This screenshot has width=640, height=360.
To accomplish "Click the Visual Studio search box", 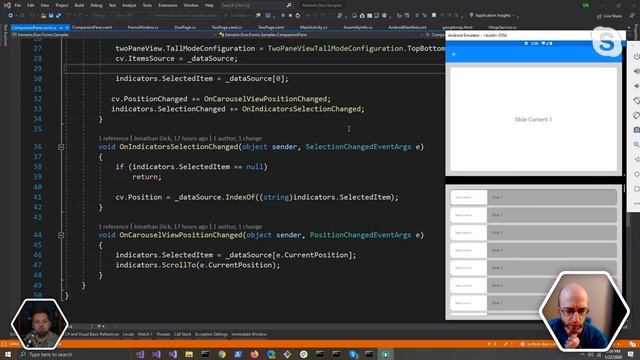I will coord(256,5).
